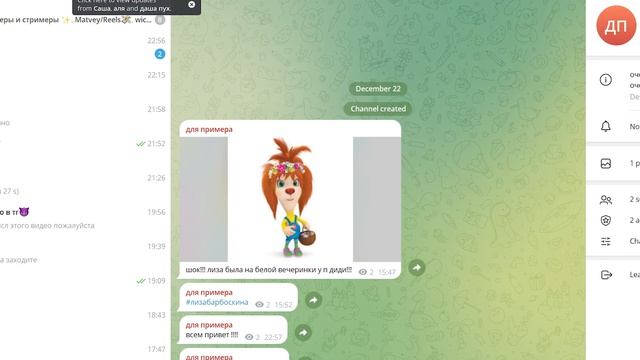This screenshot has height=360, width=640.
Task: Click Leave channel icon
Action: click(x=606, y=275)
